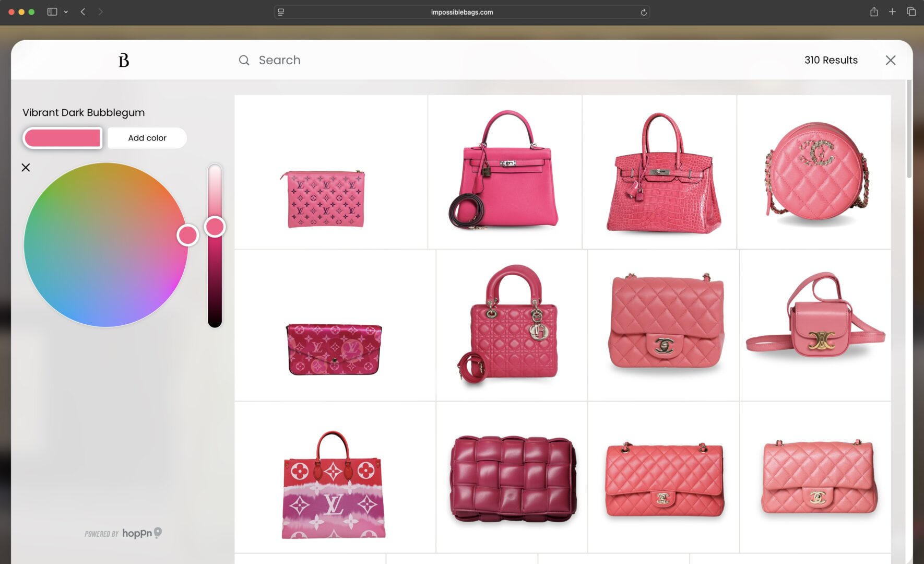The width and height of the screenshot is (924, 564).
Task: Show Safari tab overview
Action: [x=911, y=11]
